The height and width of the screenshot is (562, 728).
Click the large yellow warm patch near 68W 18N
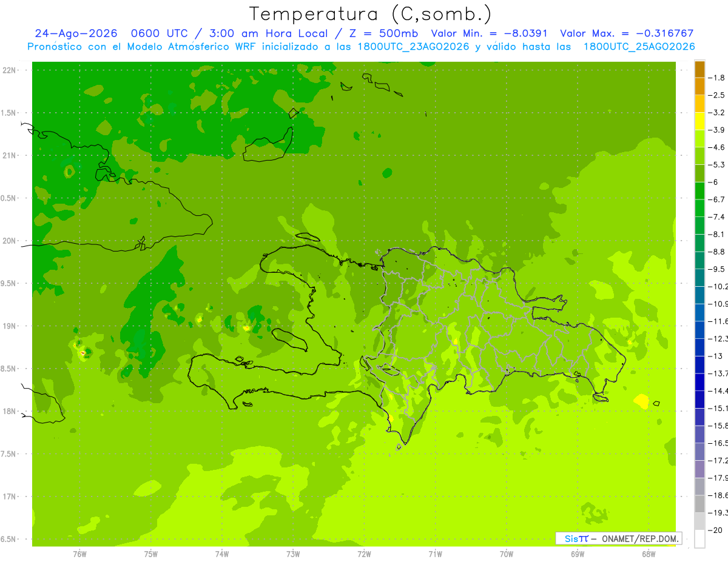click(641, 401)
